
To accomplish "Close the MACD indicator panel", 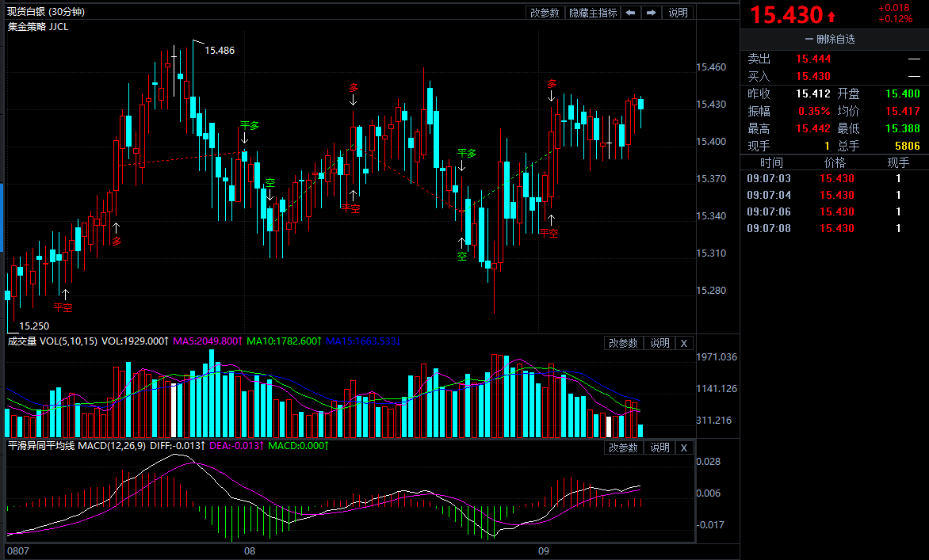I will [684, 448].
